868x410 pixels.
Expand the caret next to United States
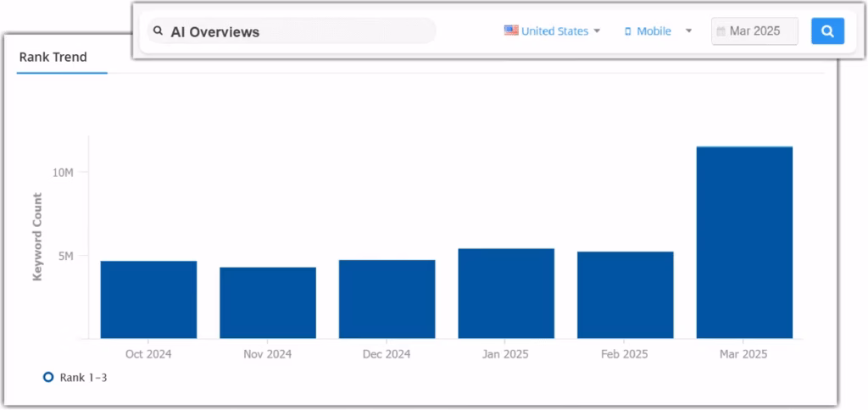(x=597, y=31)
